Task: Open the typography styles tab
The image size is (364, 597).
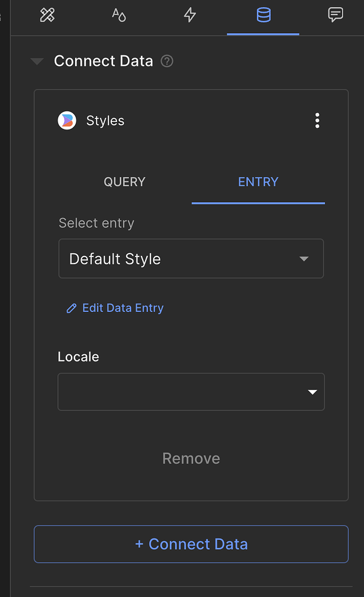Action: pyautogui.click(x=119, y=15)
